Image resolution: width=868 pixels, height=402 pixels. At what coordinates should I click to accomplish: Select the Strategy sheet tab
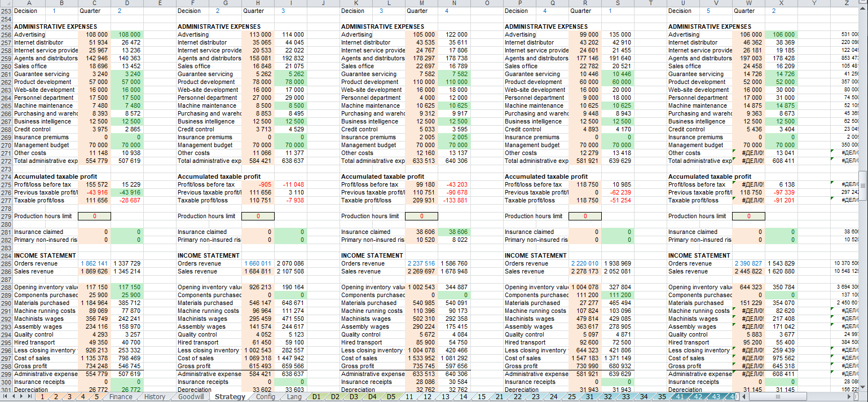pos(230,397)
